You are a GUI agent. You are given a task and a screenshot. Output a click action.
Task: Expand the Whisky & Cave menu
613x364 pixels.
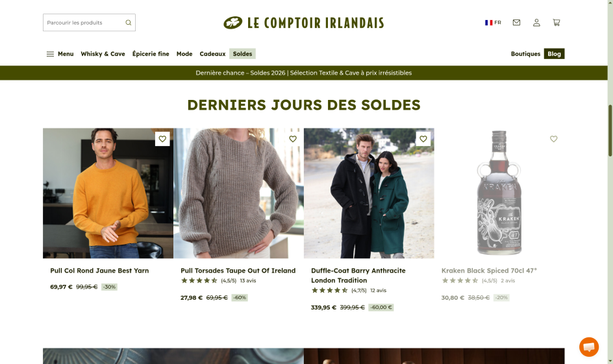tap(103, 54)
